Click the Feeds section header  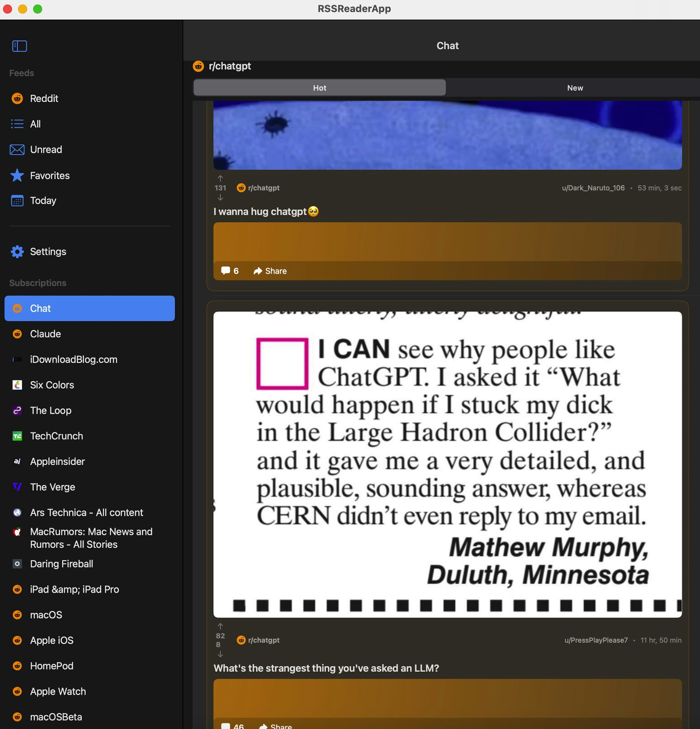21,73
